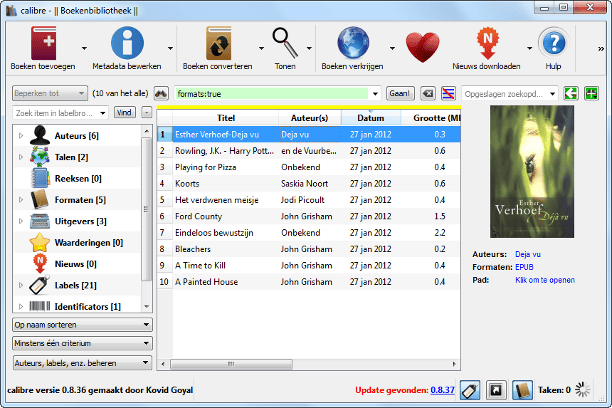
Task: Expand the Talen tree arrow
Action: 21,157
